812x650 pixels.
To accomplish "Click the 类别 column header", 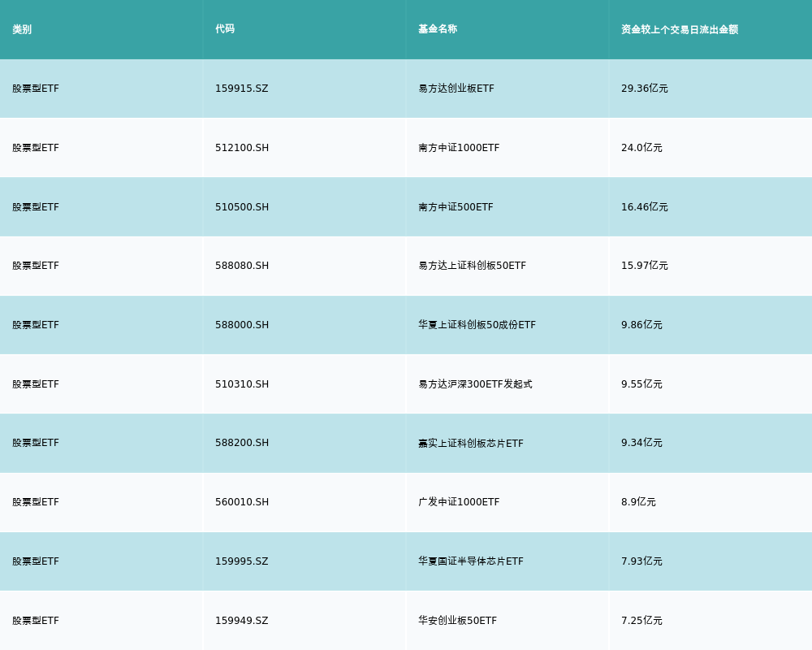I will tap(21, 29).
